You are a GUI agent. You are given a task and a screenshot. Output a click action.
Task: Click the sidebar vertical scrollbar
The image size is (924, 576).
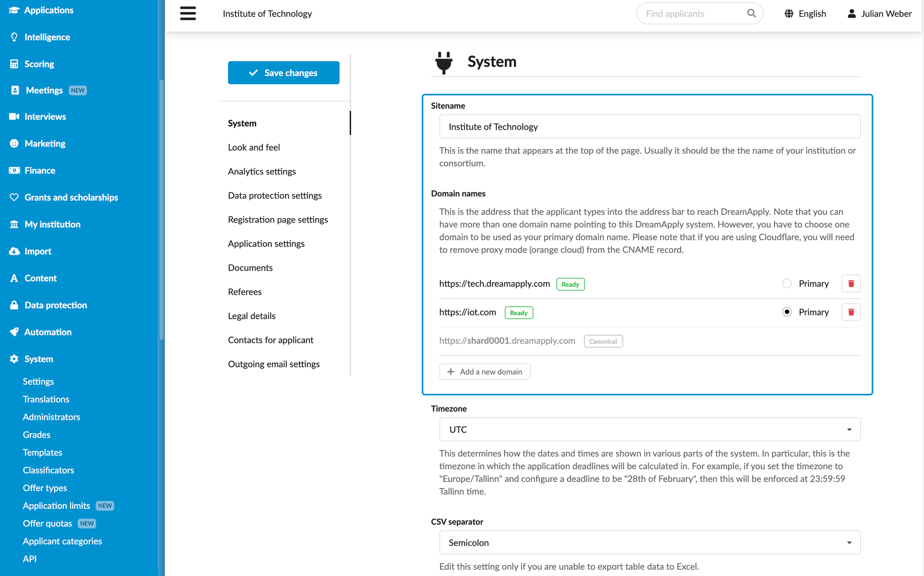(x=162, y=209)
